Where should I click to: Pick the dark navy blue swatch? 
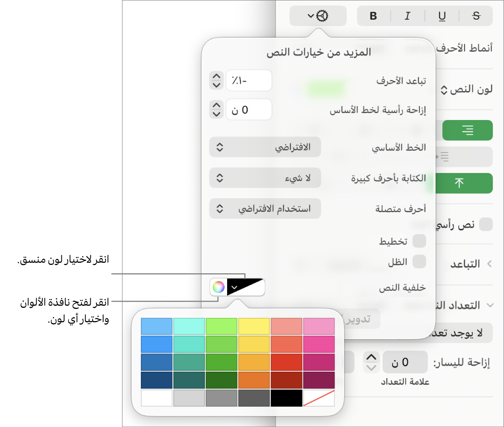pyautogui.click(x=157, y=380)
